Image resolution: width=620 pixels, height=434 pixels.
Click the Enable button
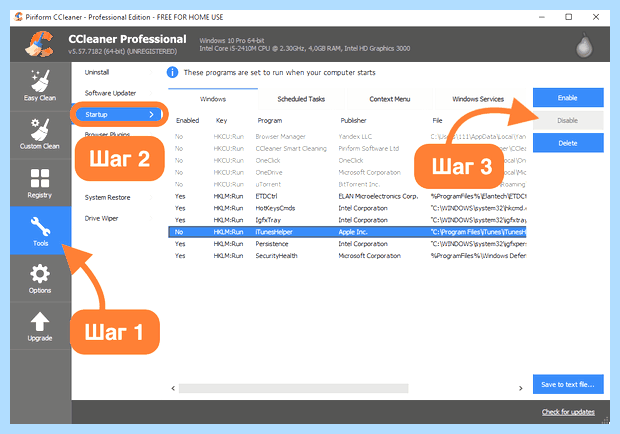click(568, 98)
